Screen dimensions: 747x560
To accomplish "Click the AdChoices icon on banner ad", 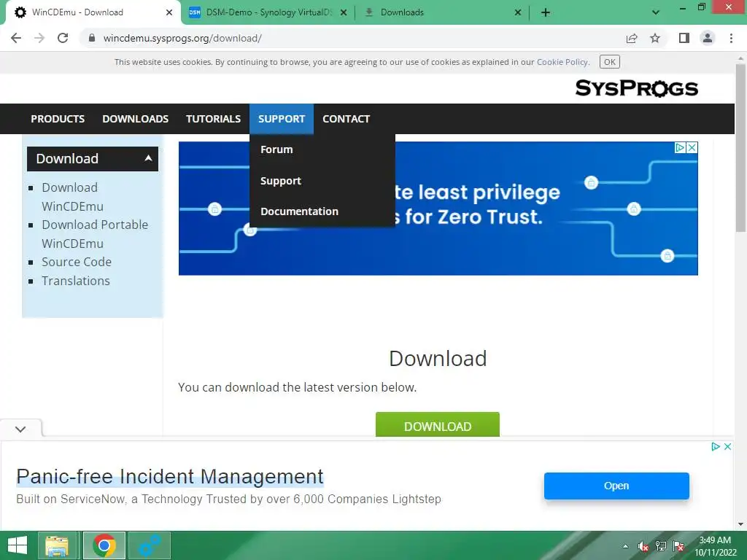I will (681, 147).
